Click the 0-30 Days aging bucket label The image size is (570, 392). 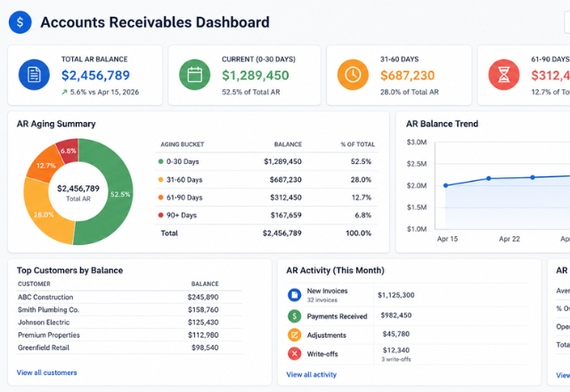pos(183,161)
